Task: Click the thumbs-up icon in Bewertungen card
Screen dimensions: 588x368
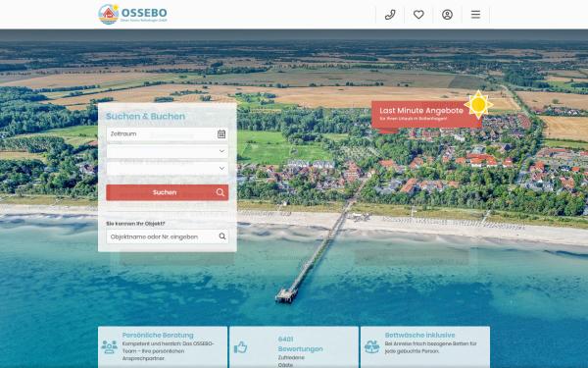Action: pyautogui.click(x=240, y=347)
